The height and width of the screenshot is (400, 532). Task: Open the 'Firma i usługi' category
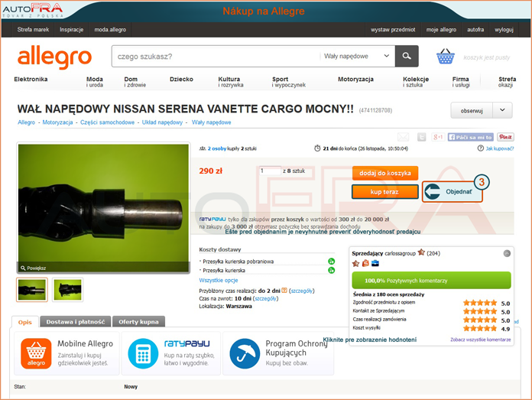pos(461,82)
